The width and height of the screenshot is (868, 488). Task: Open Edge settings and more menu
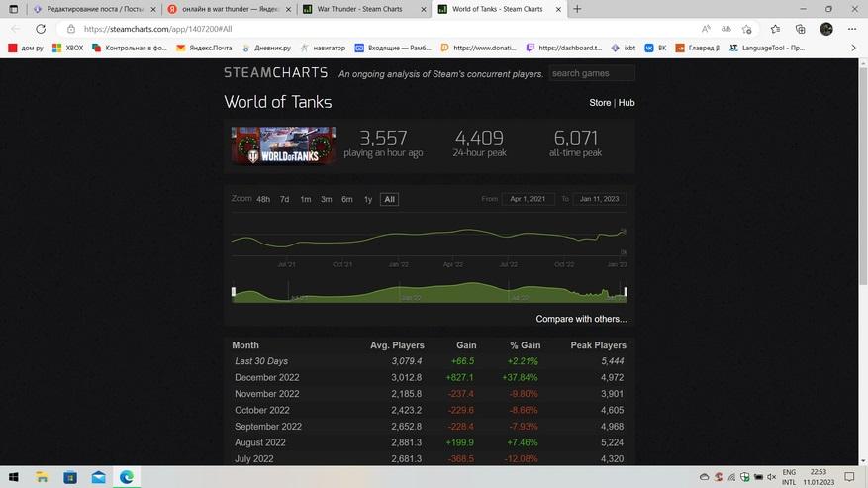852,29
